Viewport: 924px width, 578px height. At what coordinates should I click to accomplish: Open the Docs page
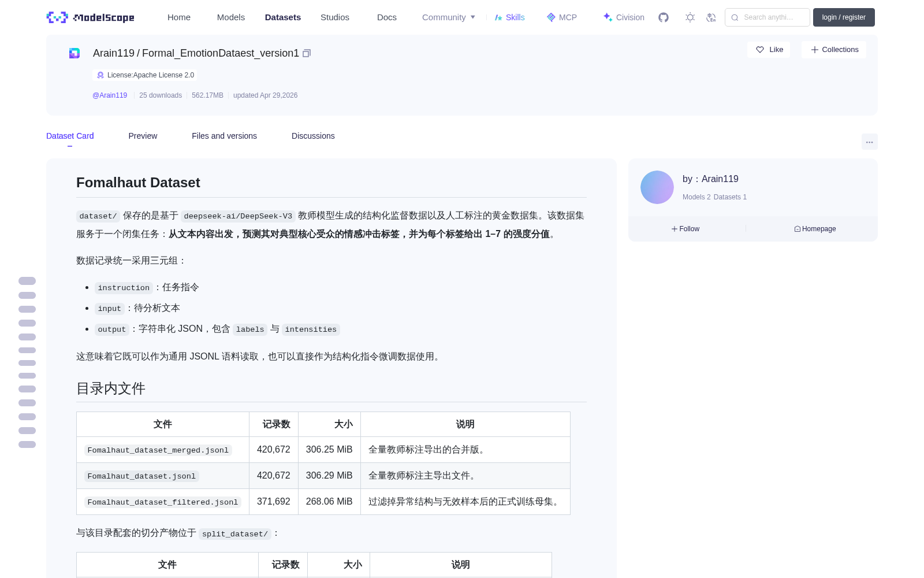[387, 17]
